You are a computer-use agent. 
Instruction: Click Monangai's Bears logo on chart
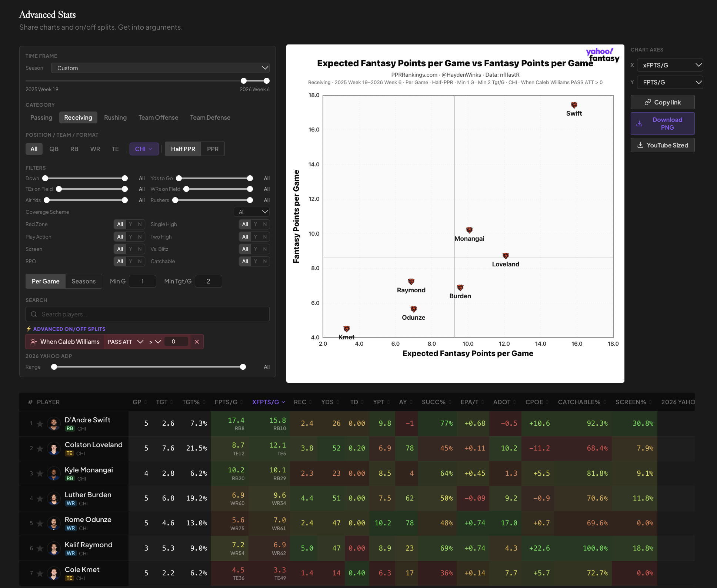[469, 230]
